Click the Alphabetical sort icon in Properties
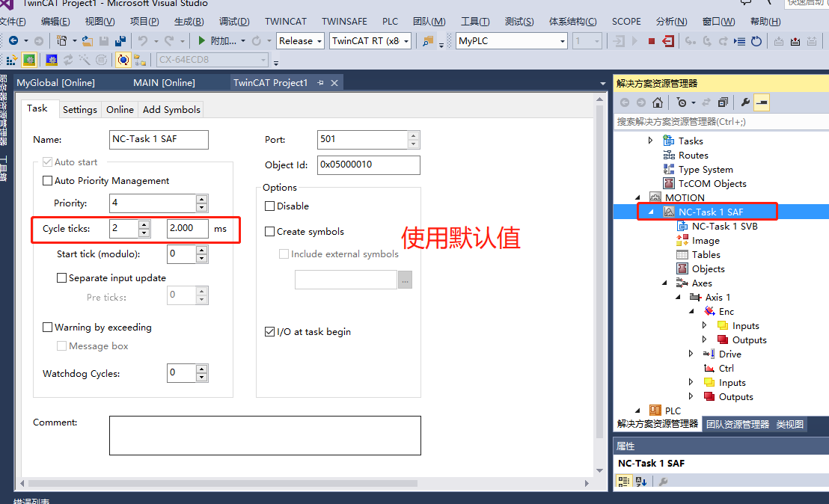 (640, 482)
